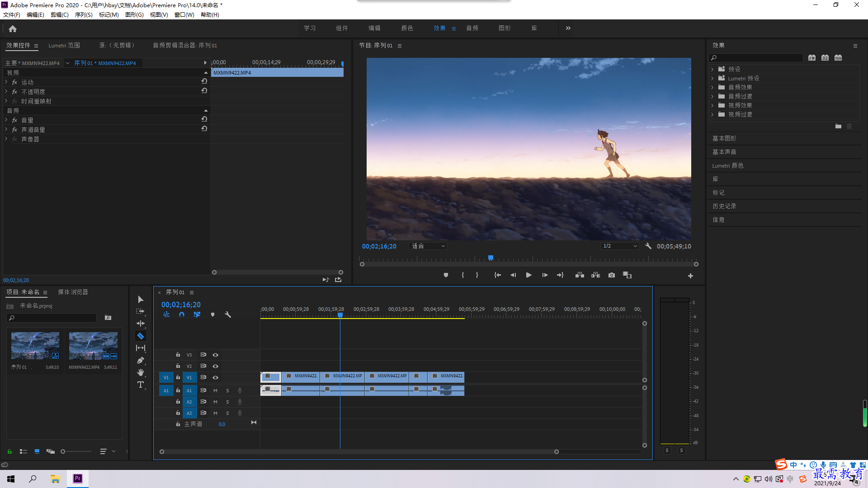Viewport: 868px width, 488px height.
Task: Click Mark Out bracket button
Action: tap(477, 275)
